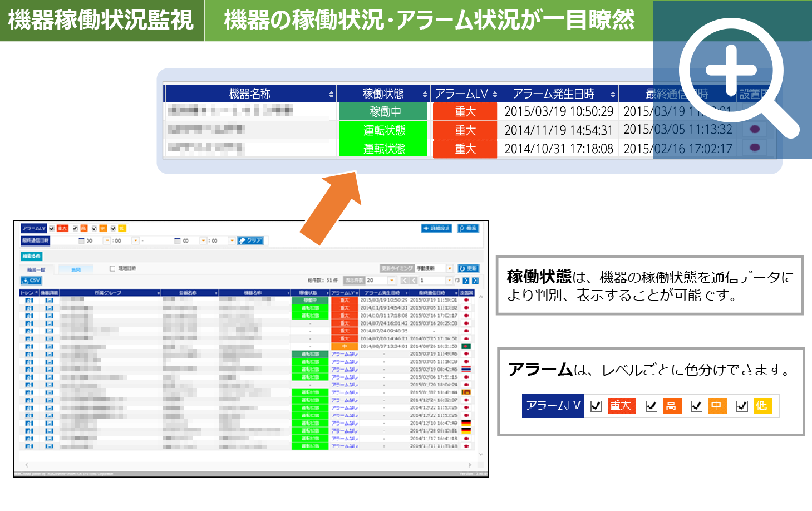The image size is (812, 511).
Task: Click the Sri Lanka flag in row 2015/01/07 13:42:44
Action: point(466,392)
